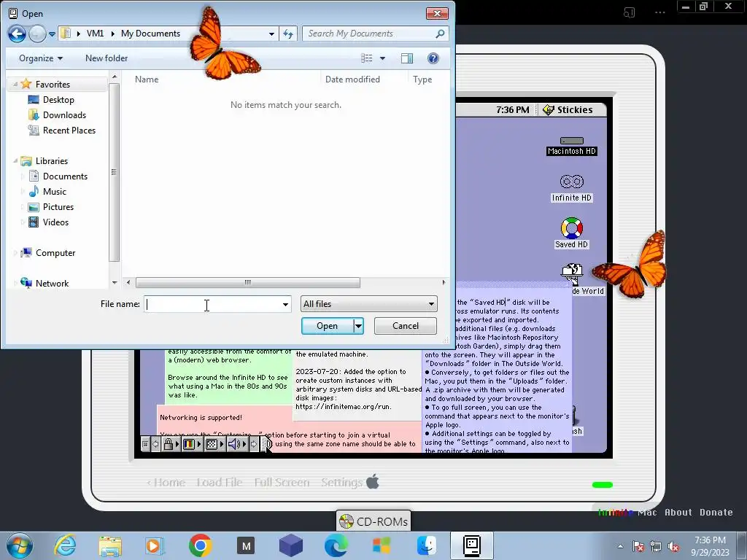Click Home link below Mac screen
The width and height of the screenshot is (747, 560).
pos(166,483)
